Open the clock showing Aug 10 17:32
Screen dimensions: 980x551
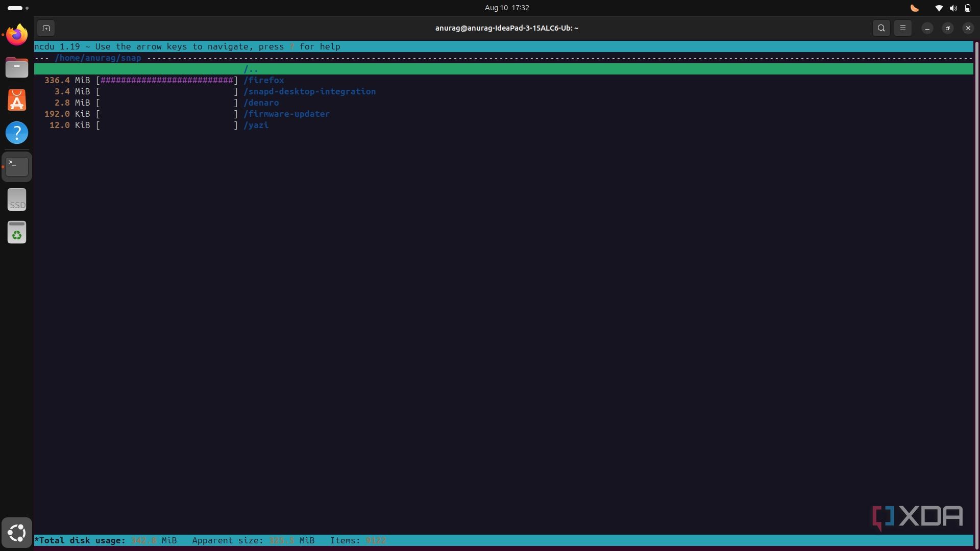[x=507, y=8]
